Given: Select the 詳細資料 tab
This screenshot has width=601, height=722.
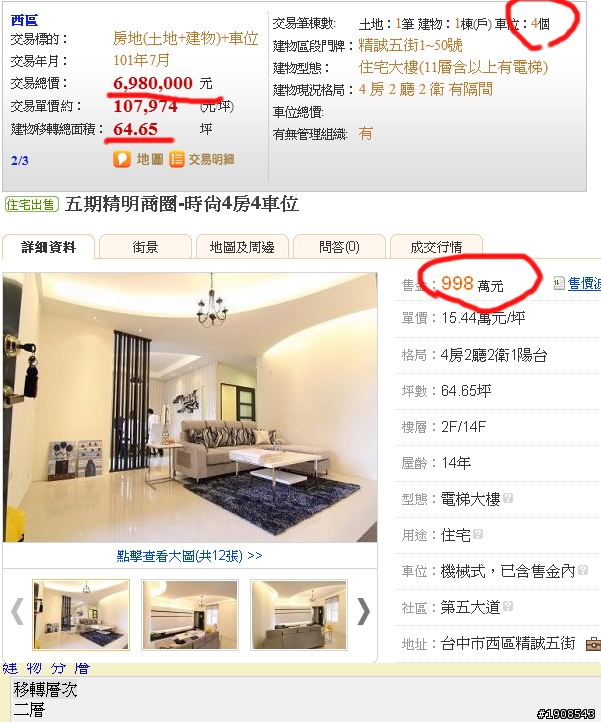Looking at the screenshot, I should point(48,247).
